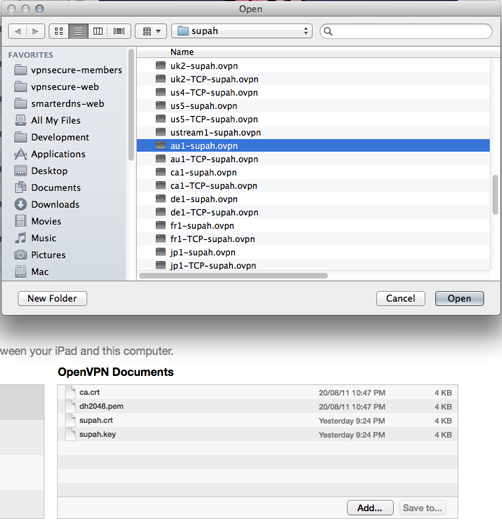Click the New Folder button
Image resolution: width=502 pixels, height=522 pixels.
click(52, 298)
